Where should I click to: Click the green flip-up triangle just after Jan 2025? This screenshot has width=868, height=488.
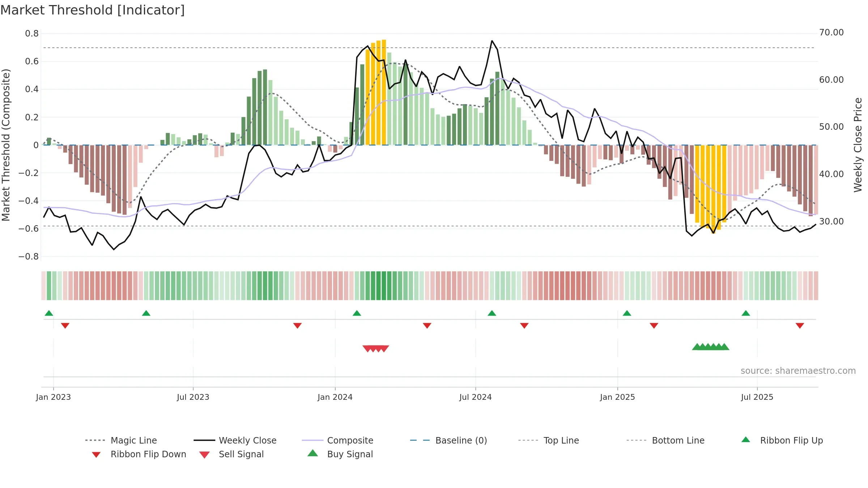click(627, 313)
